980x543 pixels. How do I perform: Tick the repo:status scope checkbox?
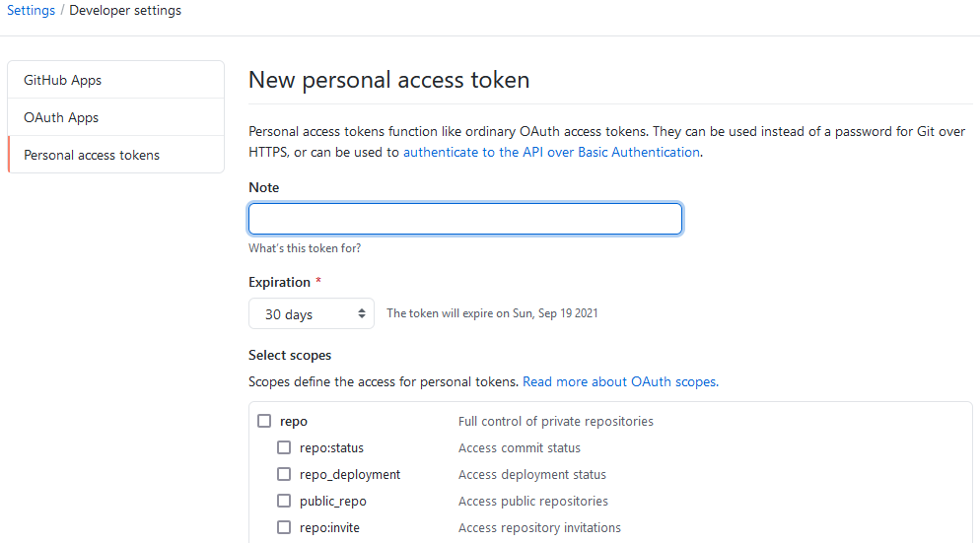click(x=284, y=447)
